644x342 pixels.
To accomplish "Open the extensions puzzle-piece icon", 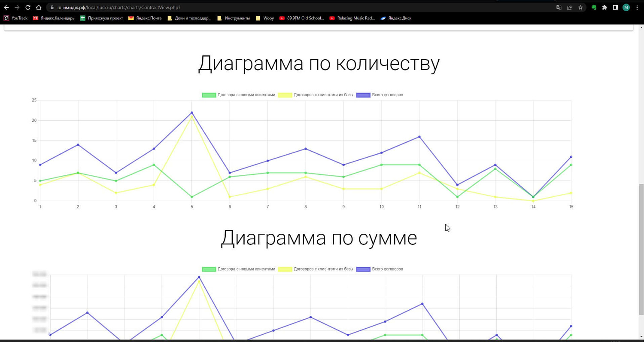I will pos(605,7).
